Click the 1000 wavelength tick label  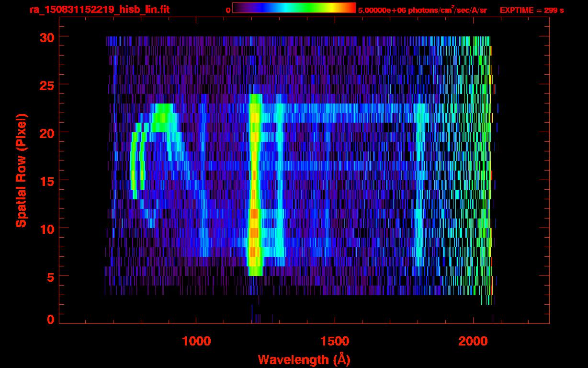click(x=196, y=341)
